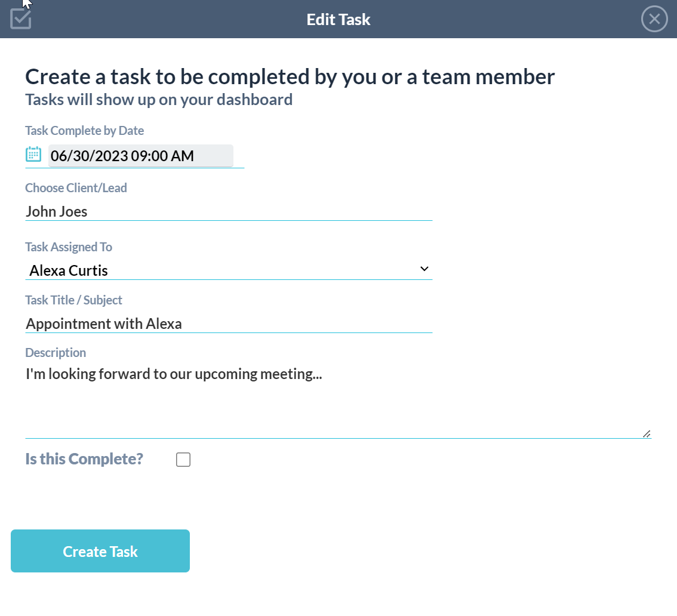Edit the Appointment with Alexa title field
The image size is (677, 616).
[x=228, y=324]
